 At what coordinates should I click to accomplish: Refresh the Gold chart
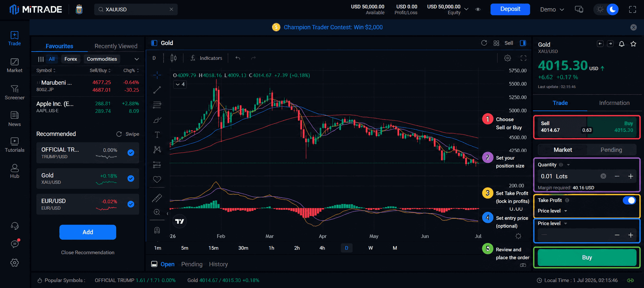tap(484, 43)
